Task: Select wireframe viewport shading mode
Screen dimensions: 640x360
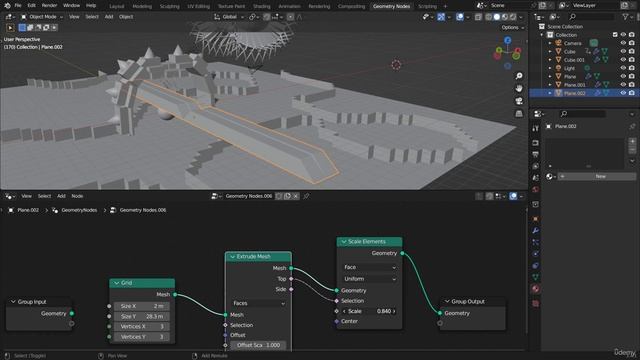Action: (x=489, y=17)
